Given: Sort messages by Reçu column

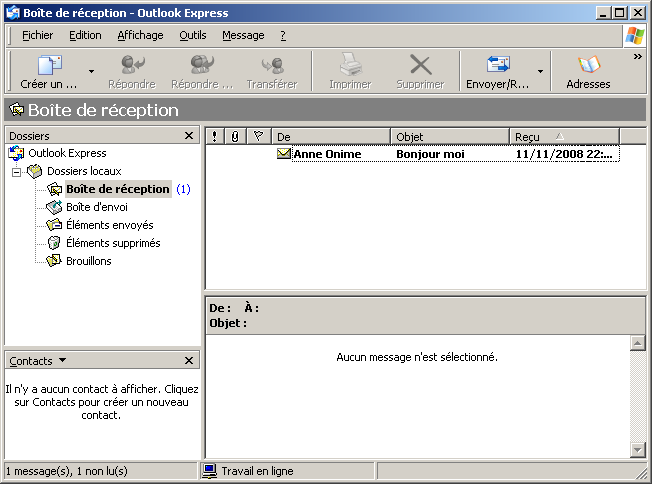Looking at the screenshot, I should [x=564, y=136].
